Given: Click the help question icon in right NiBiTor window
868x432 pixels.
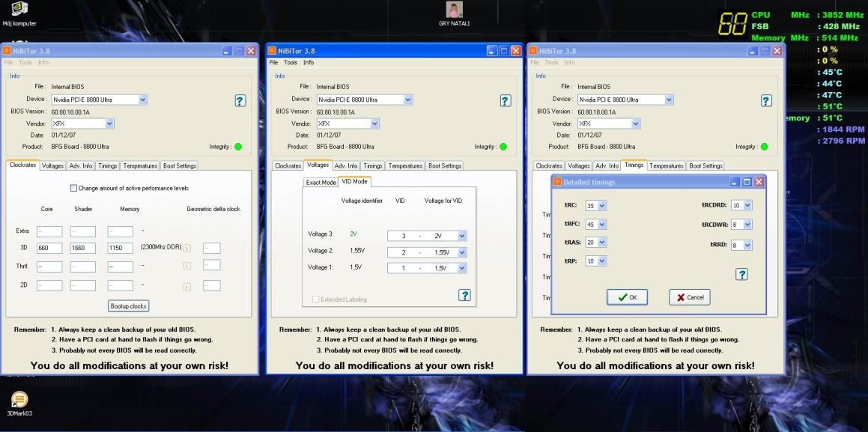Looking at the screenshot, I should pos(765,100).
